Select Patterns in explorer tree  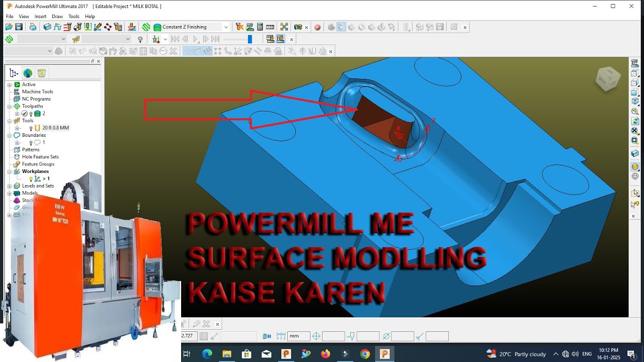31,150
